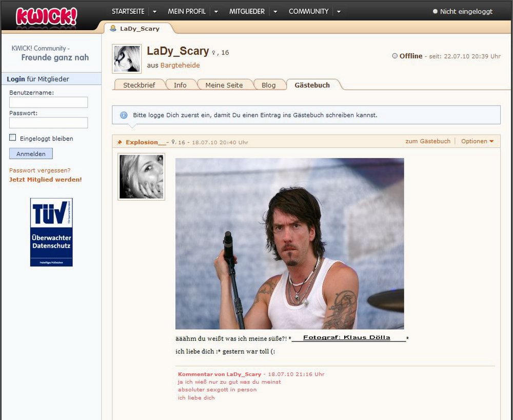Expand the Mein Profil dropdown arrow
Viewport: 513px width, 420px height.
pos(216,12)
